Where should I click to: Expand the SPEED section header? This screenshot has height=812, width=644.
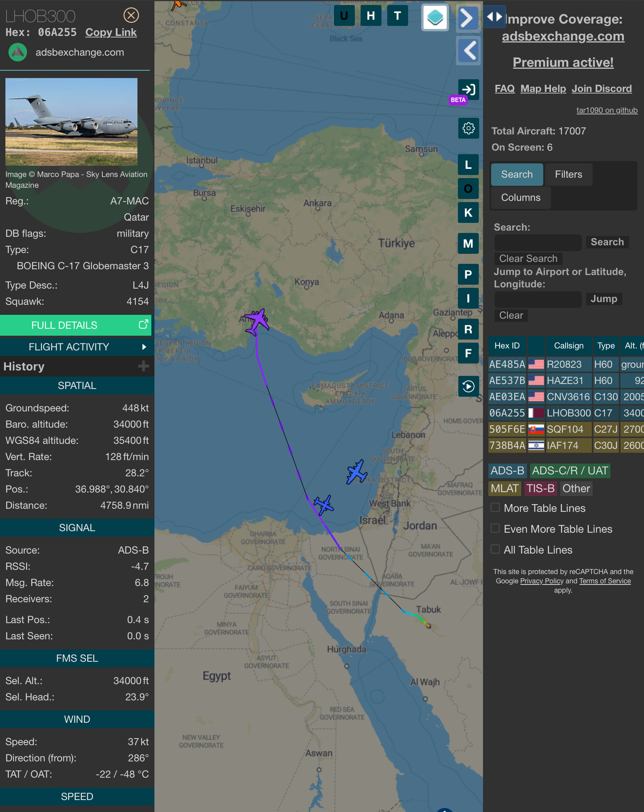(x=77, y=797)
